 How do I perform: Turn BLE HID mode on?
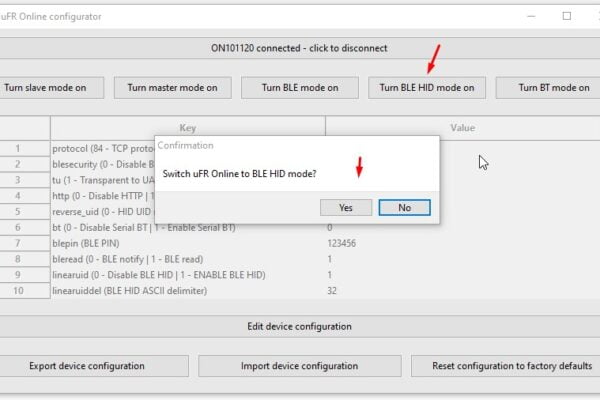(x=427, y=88)
